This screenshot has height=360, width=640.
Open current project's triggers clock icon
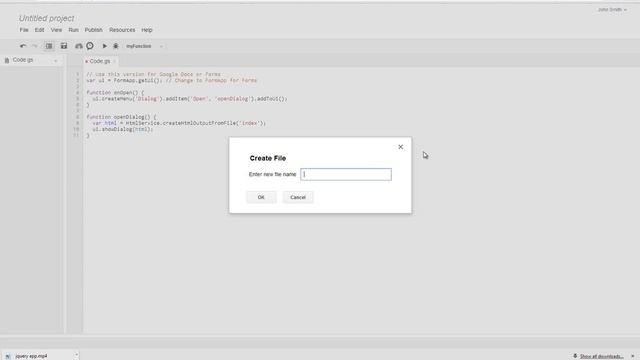(x=90, y=46)
